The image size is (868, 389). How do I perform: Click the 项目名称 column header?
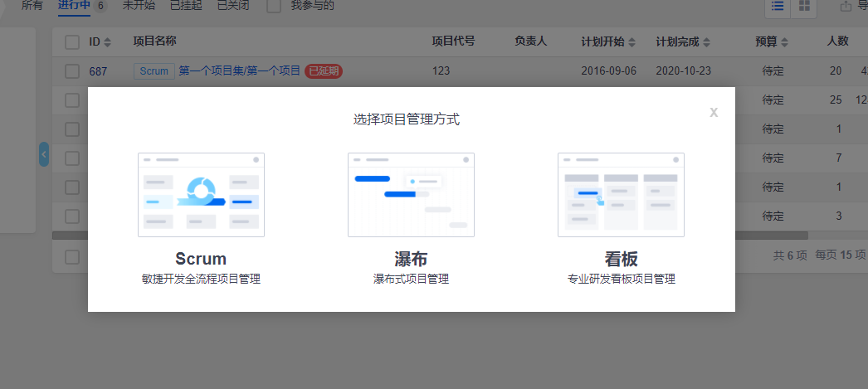pos(155,41)
